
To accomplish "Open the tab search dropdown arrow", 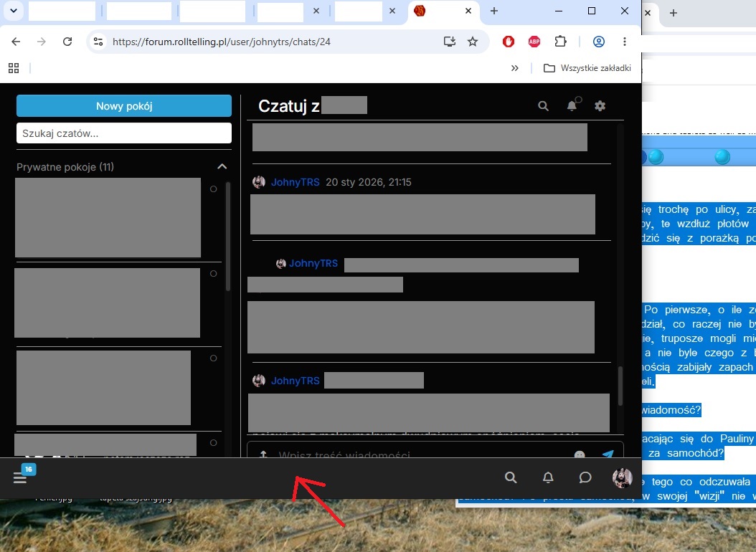I will [x=14, y=11].
